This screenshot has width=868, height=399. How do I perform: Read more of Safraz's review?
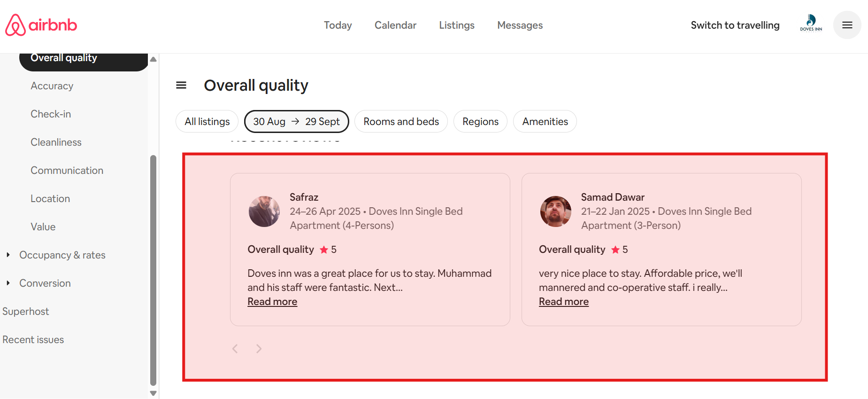tap(272, 302)
